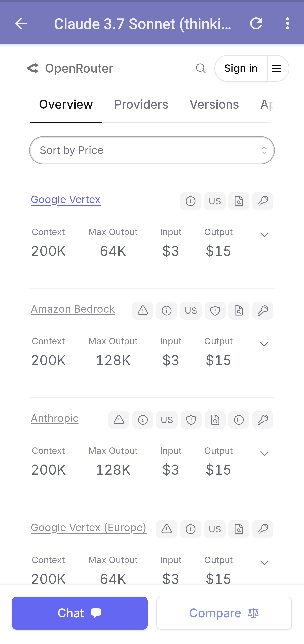Switch to the Providers tab
The image size is (304, 644).
click(x=141, y=104)
